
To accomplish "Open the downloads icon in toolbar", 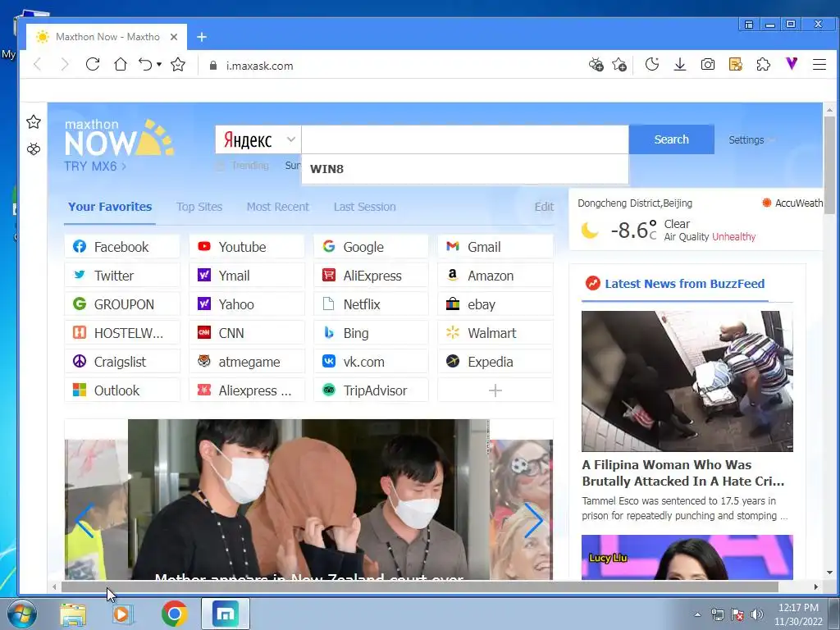I will (680, 65).
